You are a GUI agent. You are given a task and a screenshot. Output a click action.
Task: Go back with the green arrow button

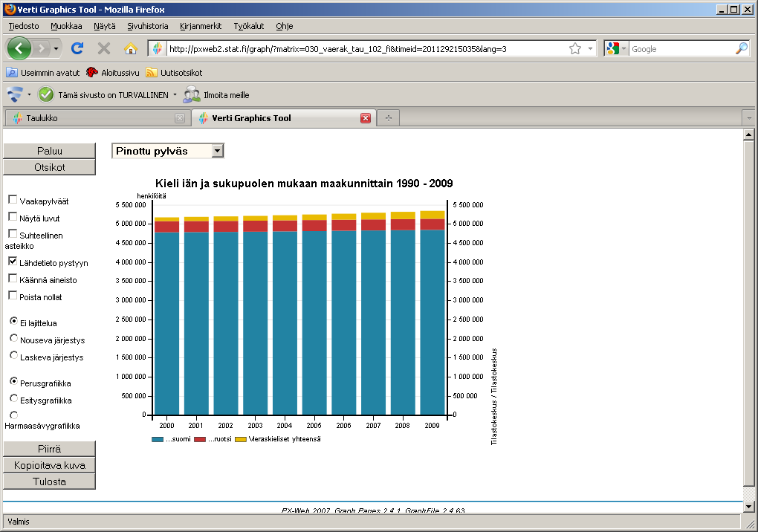tap(19, 48)
